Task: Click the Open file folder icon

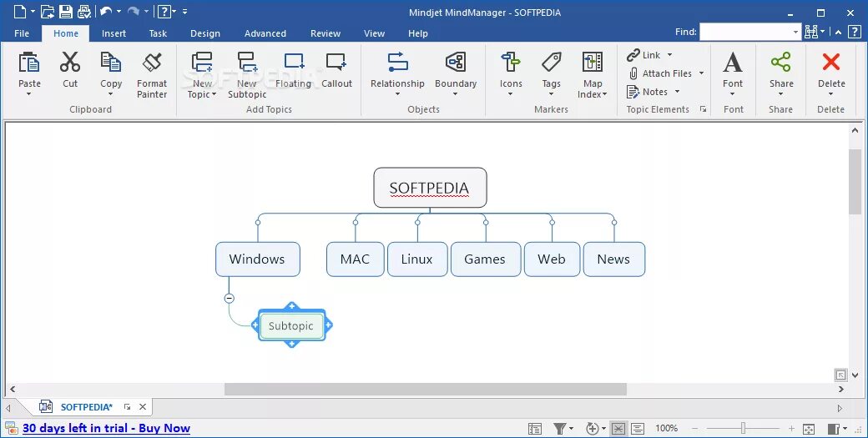Action: coord(48,11)
